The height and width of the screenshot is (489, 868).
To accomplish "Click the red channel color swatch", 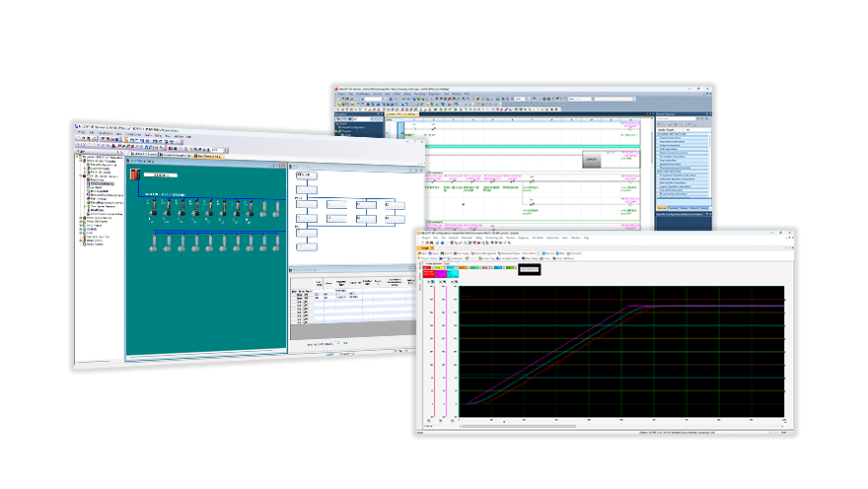I will [428, 268].
